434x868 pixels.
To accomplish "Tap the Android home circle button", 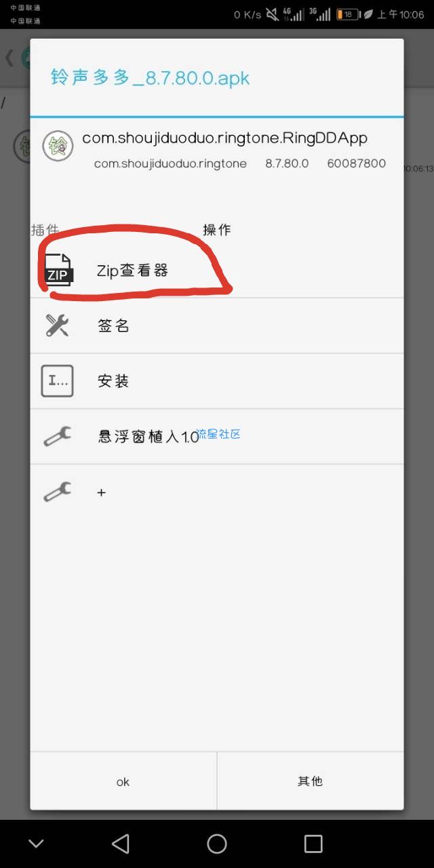I will [217, 844].
